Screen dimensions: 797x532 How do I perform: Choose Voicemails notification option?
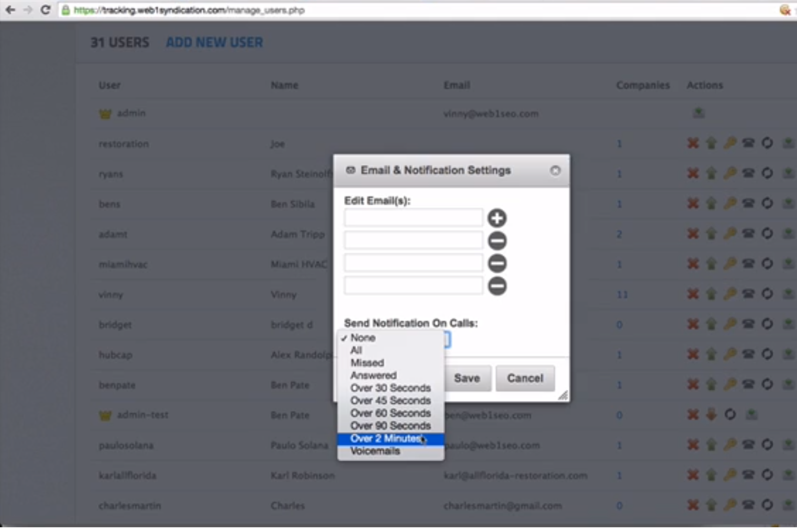(x=375, y=451)
